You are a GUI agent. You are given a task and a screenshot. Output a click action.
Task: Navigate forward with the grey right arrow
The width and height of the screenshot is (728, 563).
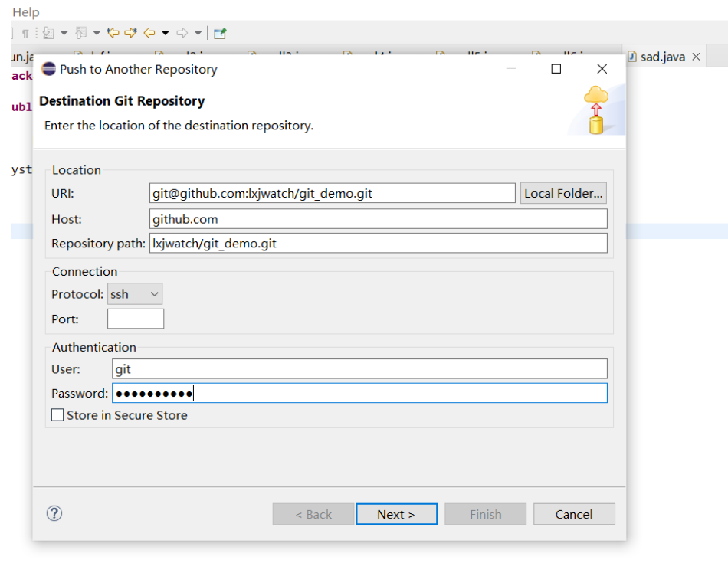[x=182, y=33]
